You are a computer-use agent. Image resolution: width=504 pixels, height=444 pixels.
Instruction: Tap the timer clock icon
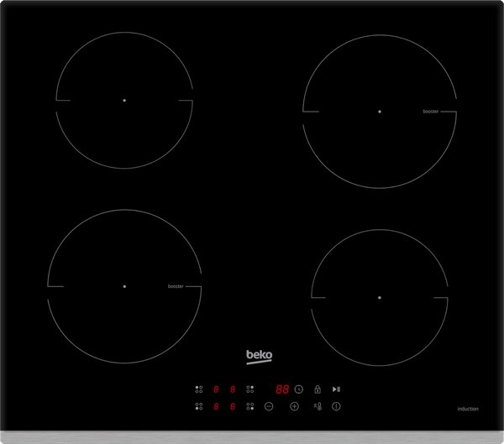pyautogui.click(x=298, y=389)
